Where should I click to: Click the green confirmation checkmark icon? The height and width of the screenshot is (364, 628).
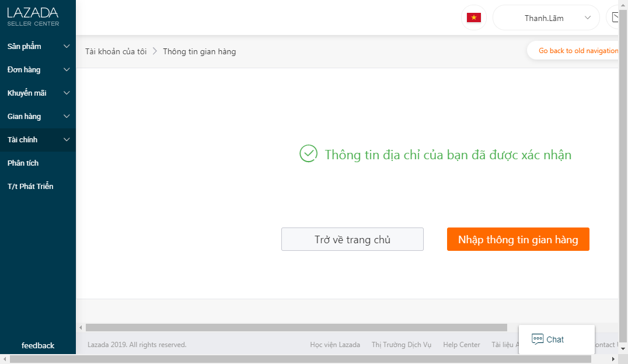tap(308, 154)
